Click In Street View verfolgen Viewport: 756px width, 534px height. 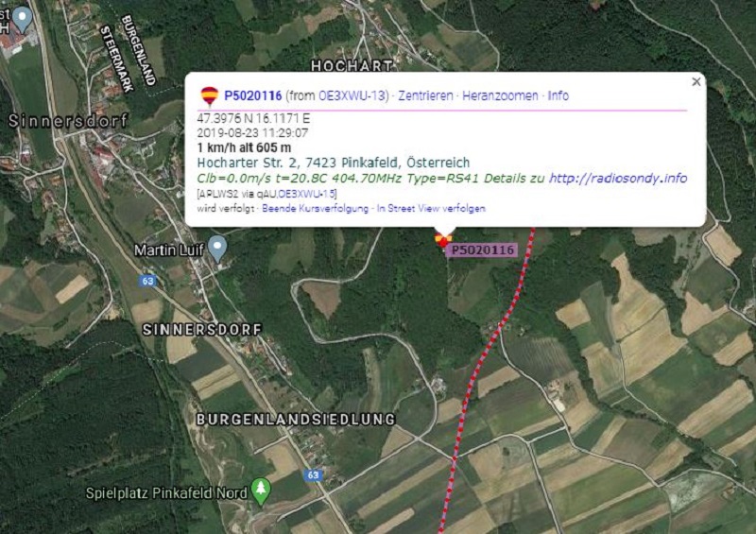coord(431,208)
